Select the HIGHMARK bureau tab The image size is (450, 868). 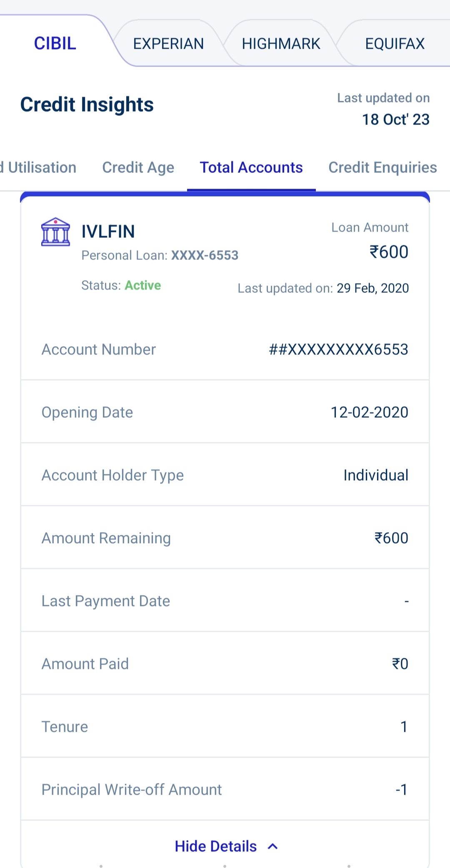(x=281, y=43)
